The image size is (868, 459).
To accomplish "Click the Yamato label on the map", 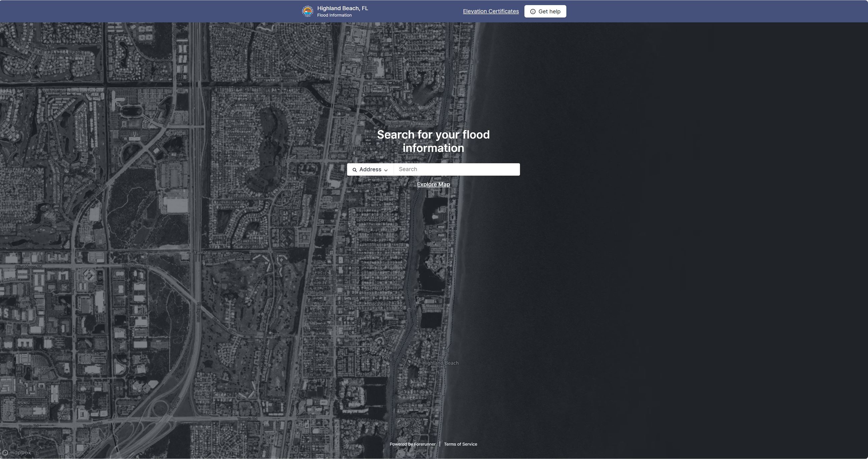I will [x=202, y=252].
